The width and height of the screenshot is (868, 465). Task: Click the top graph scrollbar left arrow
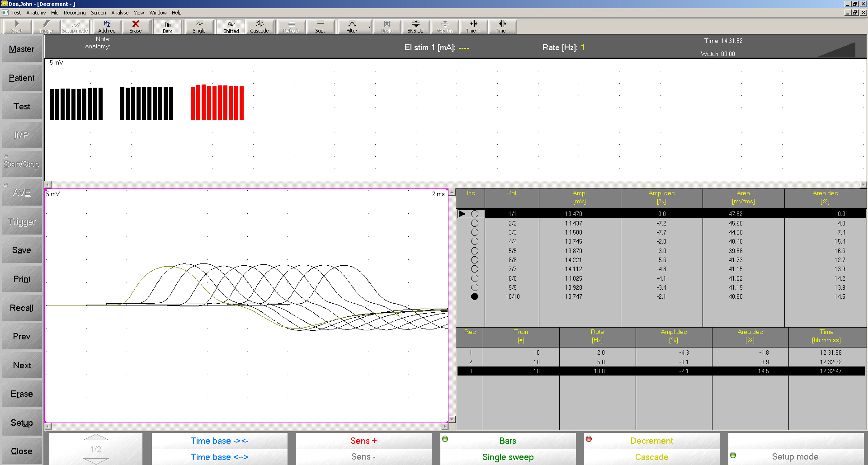(x=48, y=185)
